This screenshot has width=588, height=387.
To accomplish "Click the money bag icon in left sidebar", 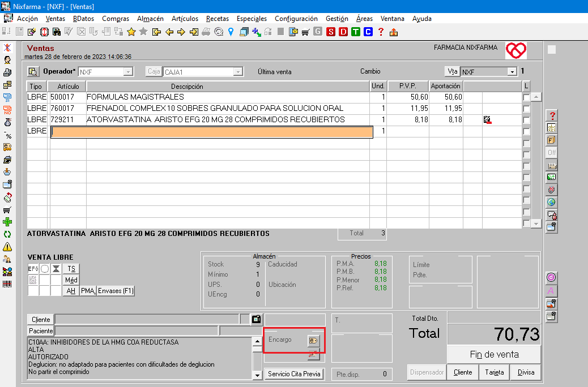I will tap(7, 122).
